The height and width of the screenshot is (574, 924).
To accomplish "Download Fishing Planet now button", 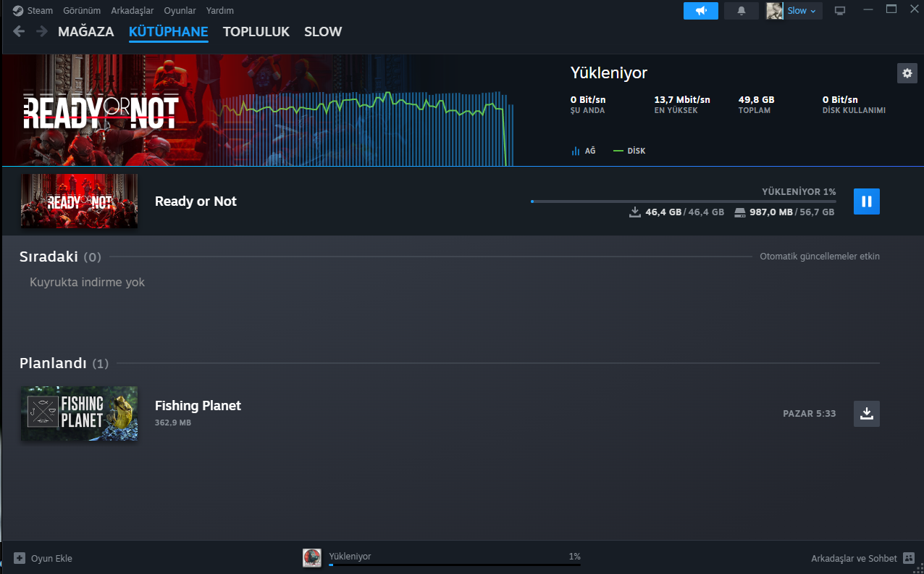I will 867,414.
